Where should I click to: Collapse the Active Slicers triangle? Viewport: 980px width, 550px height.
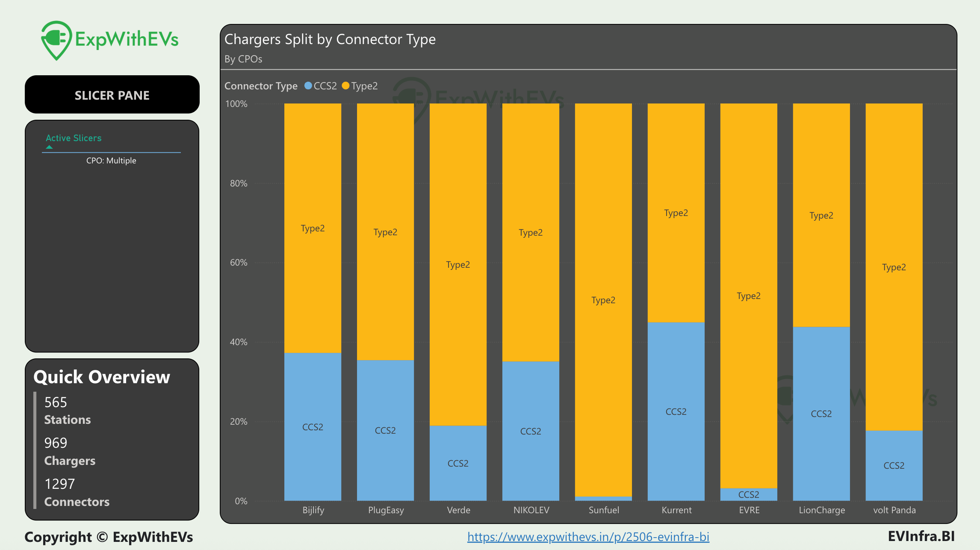tap(49, 147)
